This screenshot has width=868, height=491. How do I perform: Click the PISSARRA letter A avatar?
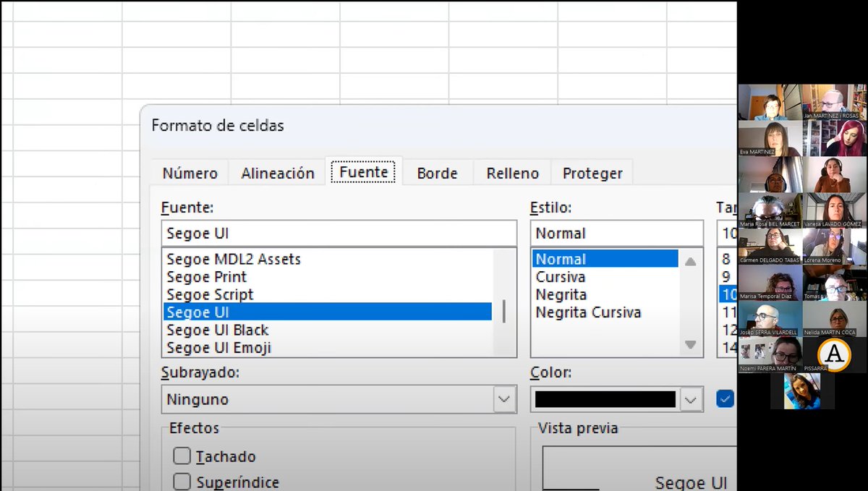(834, 355)
